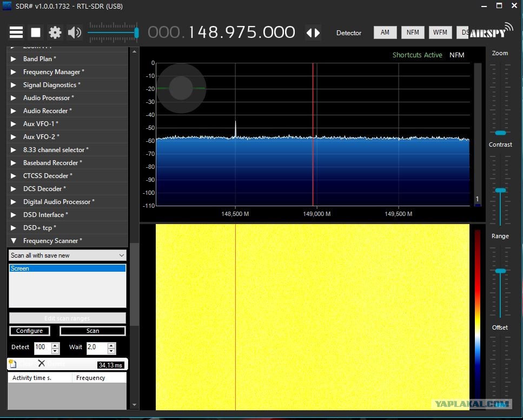Collapse the Frequency Scanner panel
The image size is (523, 420).
click(x=14, y=241)
